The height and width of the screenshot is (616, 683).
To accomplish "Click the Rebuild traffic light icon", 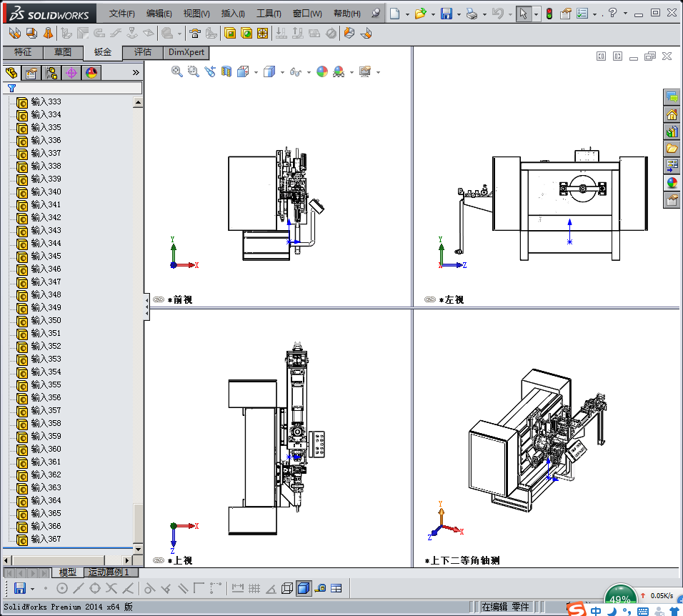I will coord(549,14).
